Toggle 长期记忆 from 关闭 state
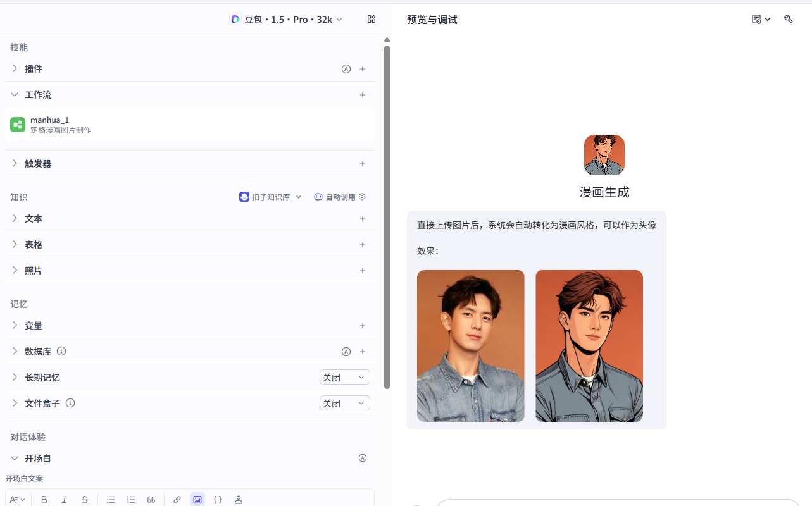The image size is (812, 506). (344, 376)
